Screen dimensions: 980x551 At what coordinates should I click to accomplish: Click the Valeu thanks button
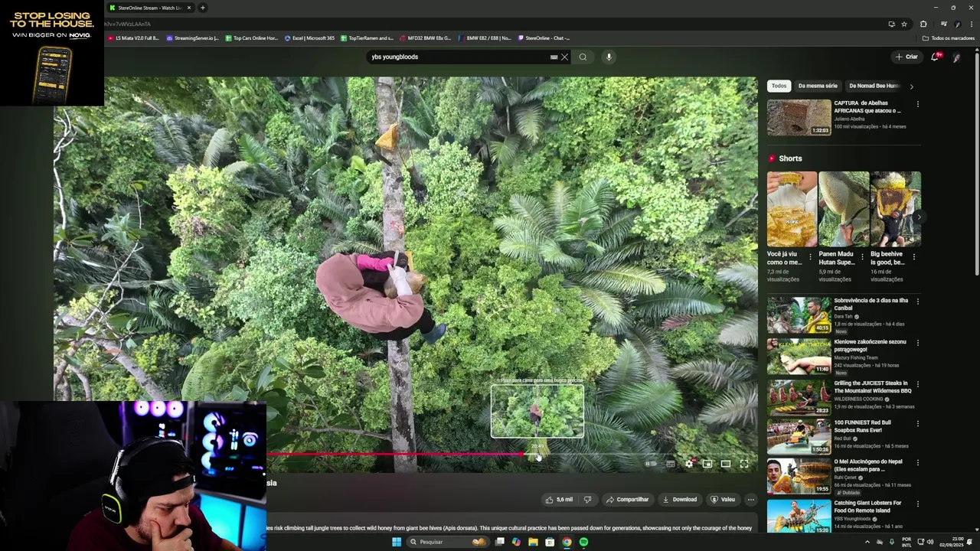click(723, 500)
